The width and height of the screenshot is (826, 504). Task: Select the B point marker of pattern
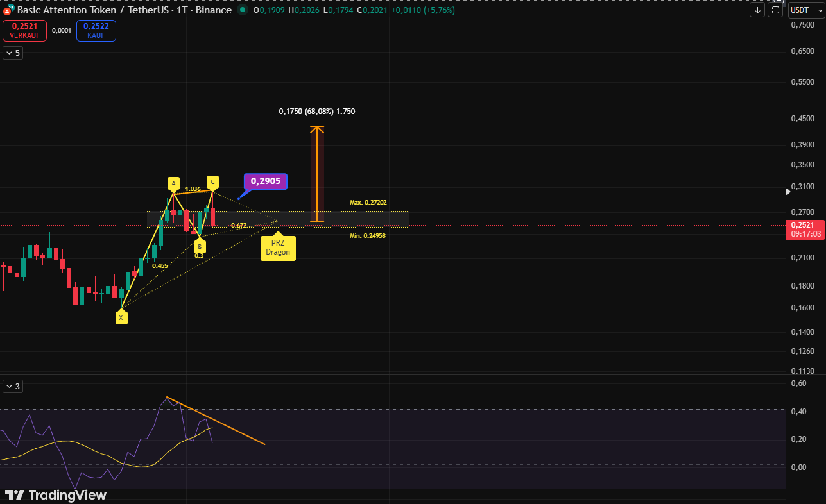pos(200,246)
